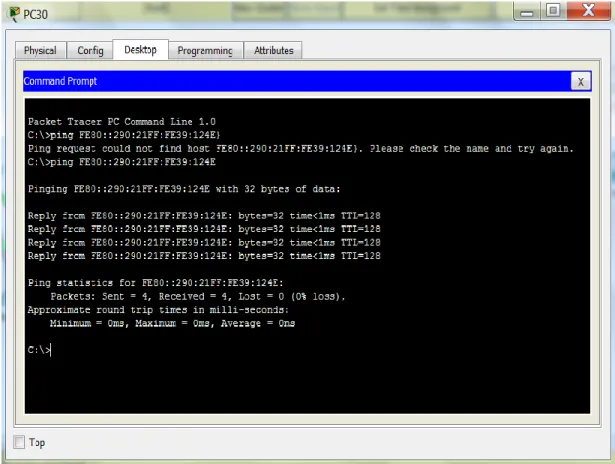Click the 'Packet Tracer PC Command Line 1.0' text
The image size is (615, 464).
click(122, 122)
